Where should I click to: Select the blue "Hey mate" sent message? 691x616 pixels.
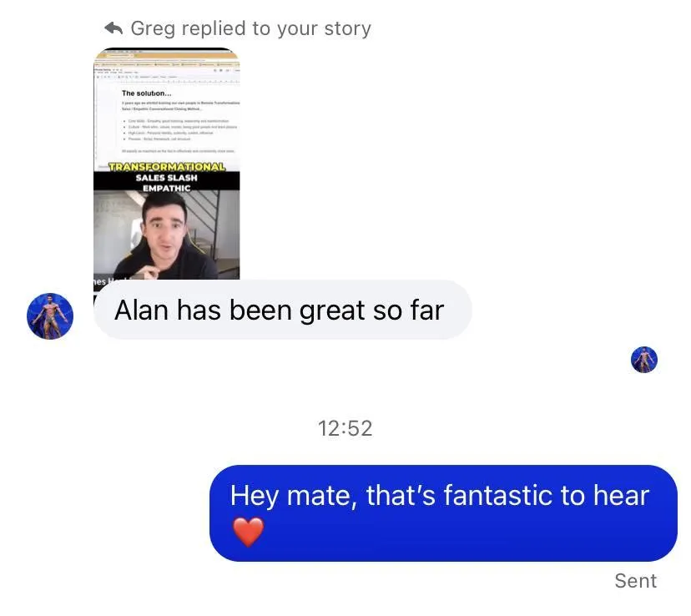click(x=443, y=513)
